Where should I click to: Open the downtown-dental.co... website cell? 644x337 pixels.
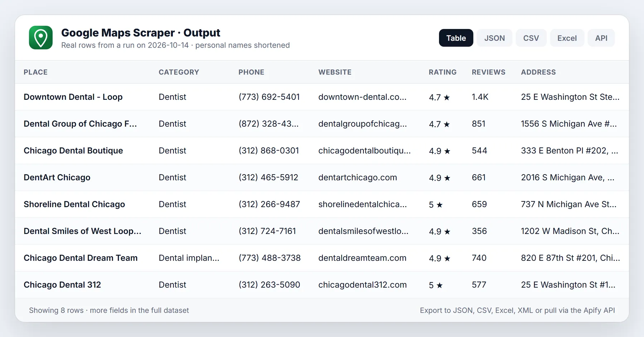(362, 97)
